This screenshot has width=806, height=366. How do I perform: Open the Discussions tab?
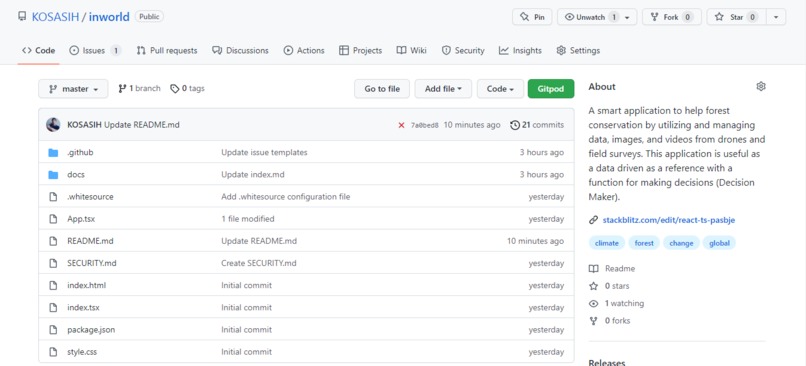click(x=240, y=50)
